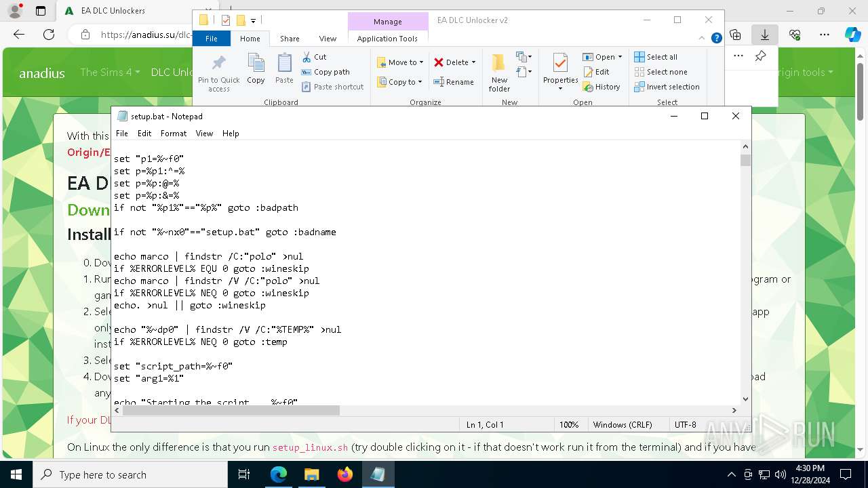
Task: Click 'Windows (CRLF)' in Notepad status bar
Action: pos(623,424)
